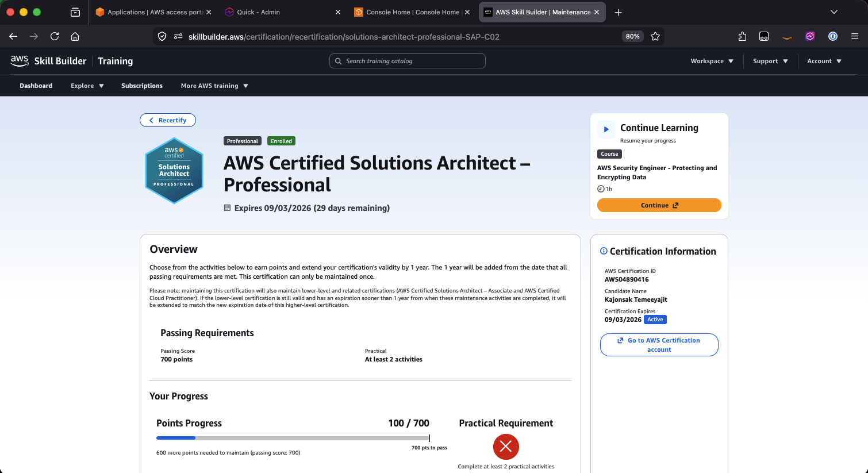Click the Training header link
Image resolution: width=868 pixels, height=473 pixels.
(115, 61)
